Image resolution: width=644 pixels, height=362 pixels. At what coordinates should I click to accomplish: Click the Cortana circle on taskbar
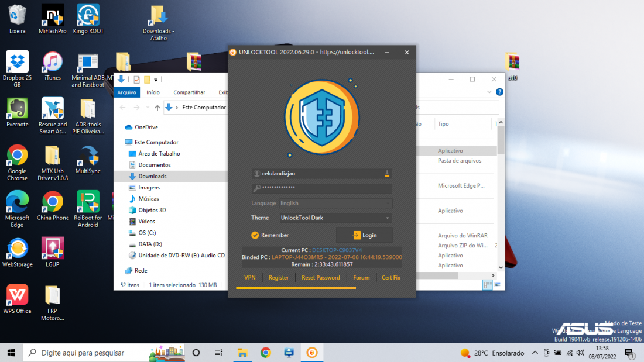pyautogui.click(x=196, y=353)
